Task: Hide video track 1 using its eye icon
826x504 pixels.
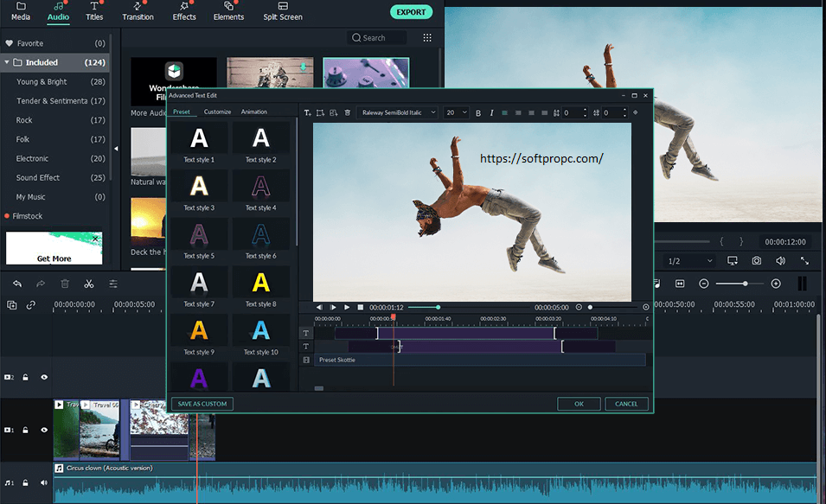Action: pyautogui.click(x=44, y=430)
